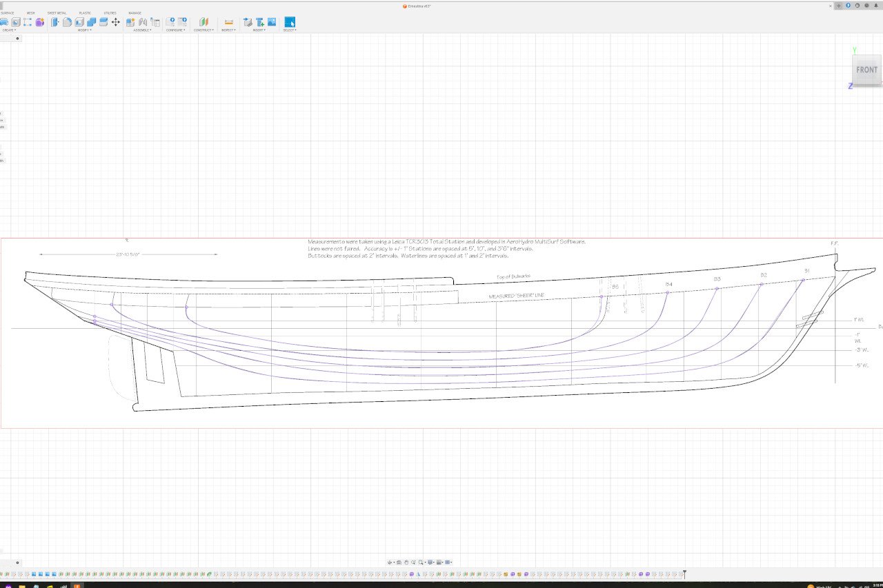Expand the Modify dropdown menu
The image size is (883, 588).
click(84, 30)
